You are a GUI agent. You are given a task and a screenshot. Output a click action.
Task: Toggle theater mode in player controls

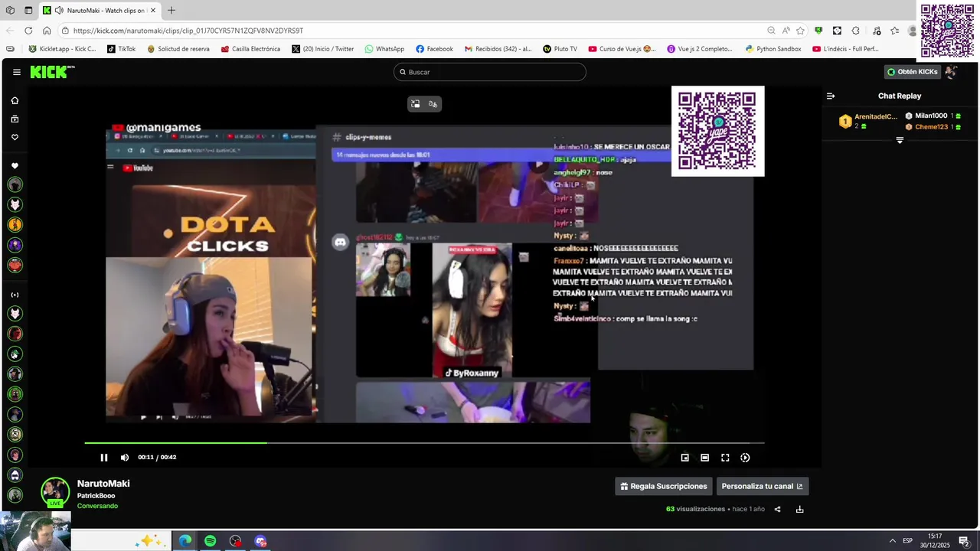click(705, 458)
